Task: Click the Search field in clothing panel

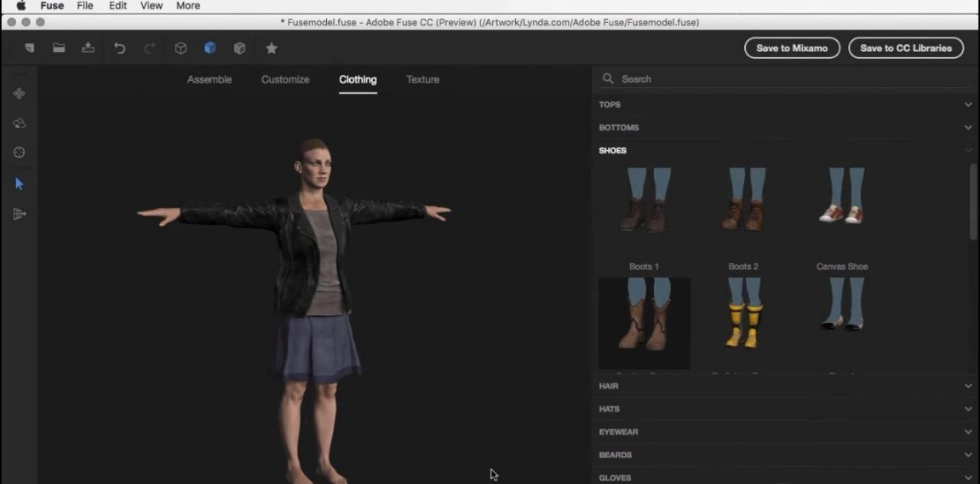Action: [783, 78]
